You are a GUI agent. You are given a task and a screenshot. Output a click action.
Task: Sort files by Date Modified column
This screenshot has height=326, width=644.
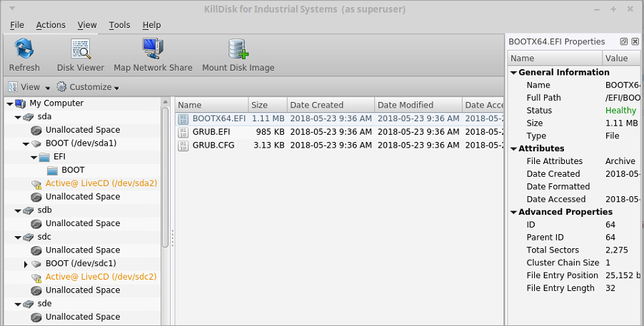point(418,105)
